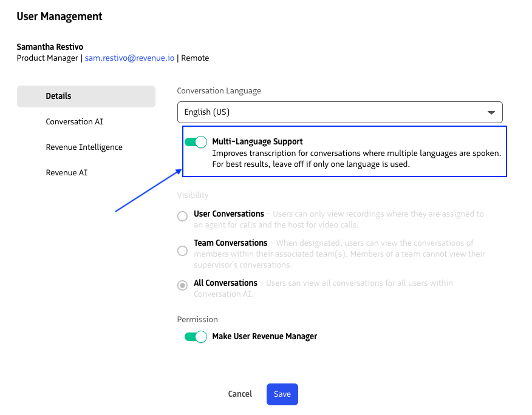Open sam.restivo@revenue.io email link
532x415 pixels.
129,58
